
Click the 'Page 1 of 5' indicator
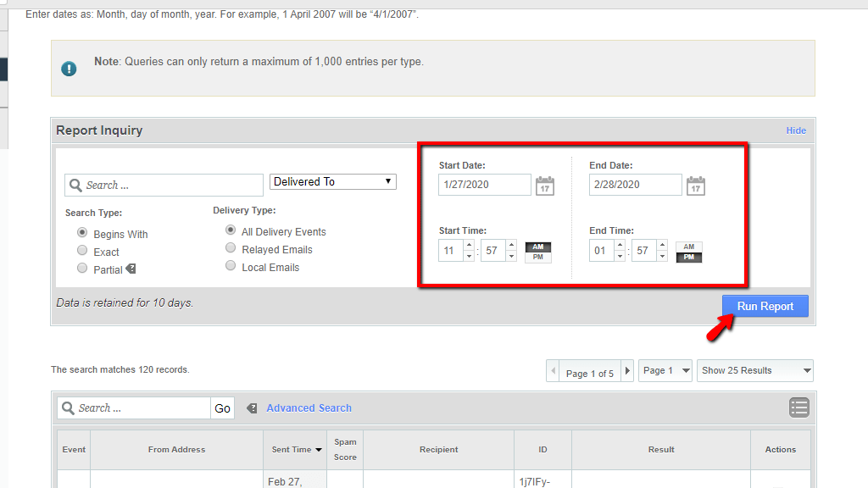click(590, 374)
